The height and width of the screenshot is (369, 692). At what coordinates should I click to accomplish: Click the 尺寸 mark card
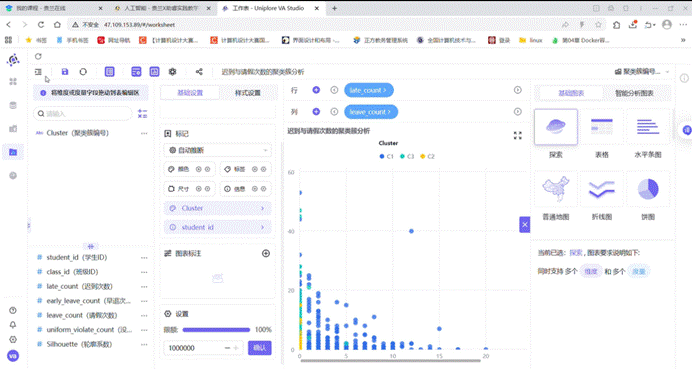coord(189,188)
